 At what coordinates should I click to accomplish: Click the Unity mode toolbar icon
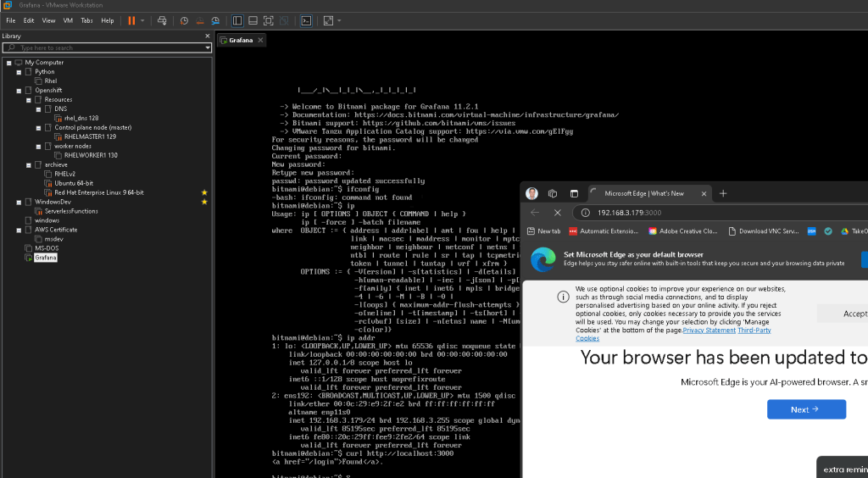[284, 20]
